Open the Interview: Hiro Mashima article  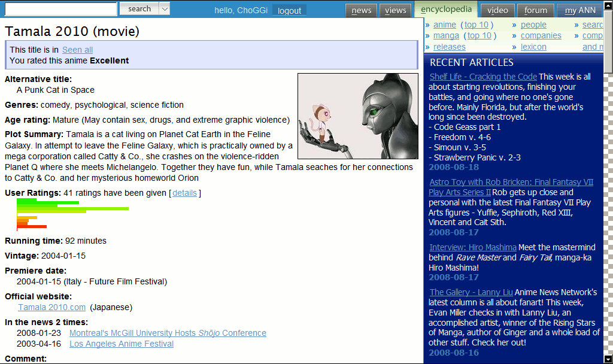click(472, 247)
